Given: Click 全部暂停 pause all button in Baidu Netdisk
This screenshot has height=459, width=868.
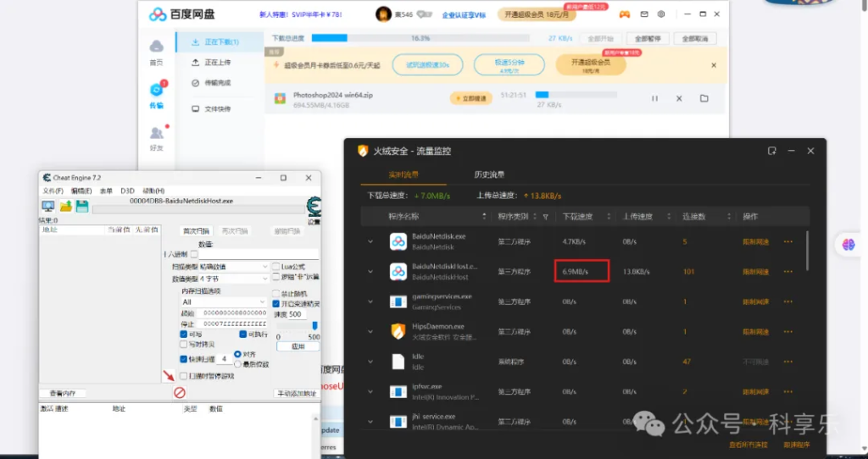Looking at the screenshot, I should [648, 39].
